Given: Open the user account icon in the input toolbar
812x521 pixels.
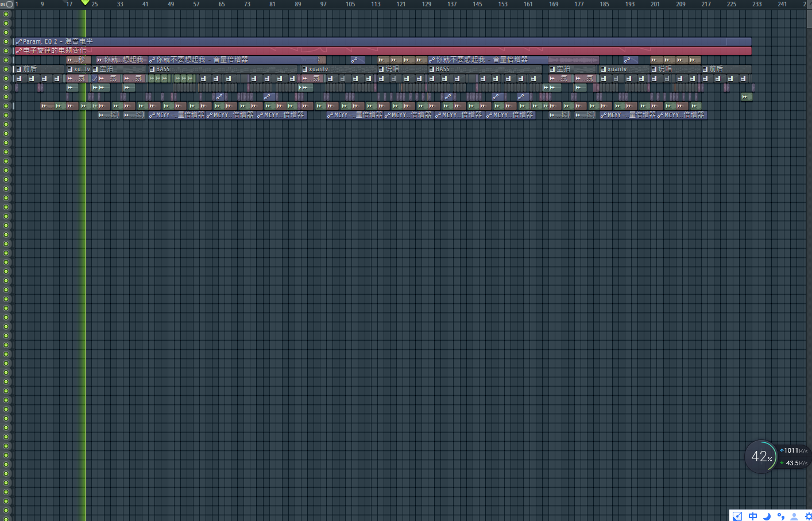Looking at the screenshot, I should tap(794, 516).
